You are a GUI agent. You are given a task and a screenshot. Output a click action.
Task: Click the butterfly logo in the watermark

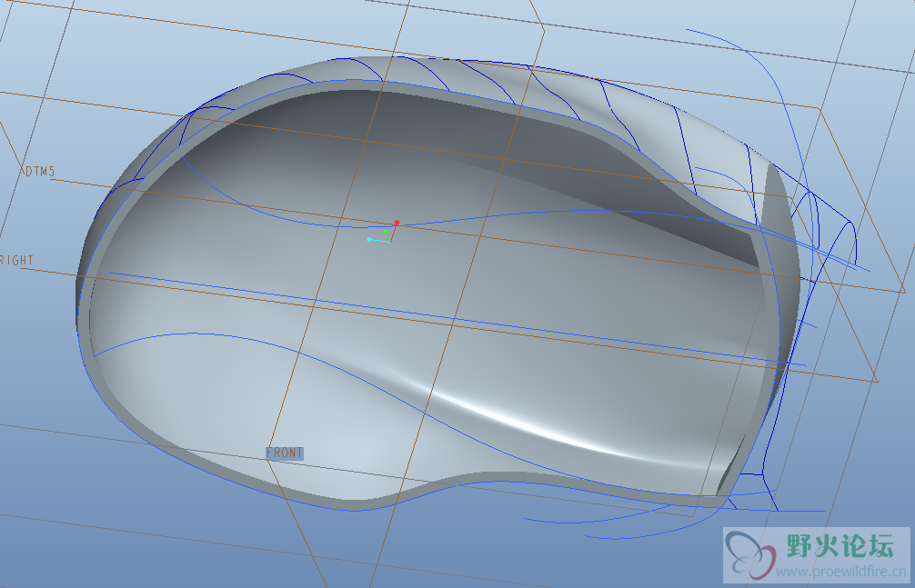pyautogui.click(x=749, y=555)
